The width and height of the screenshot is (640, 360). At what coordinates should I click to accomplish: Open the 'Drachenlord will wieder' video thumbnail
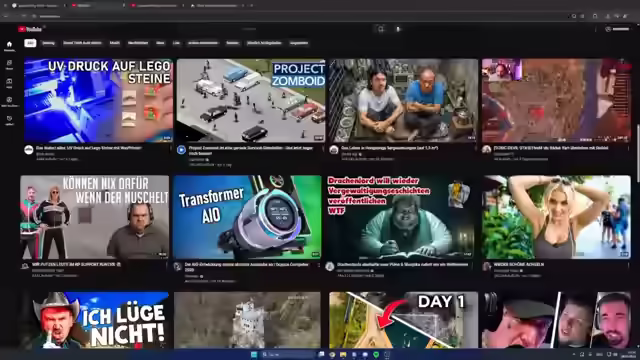tap(400, 217)
